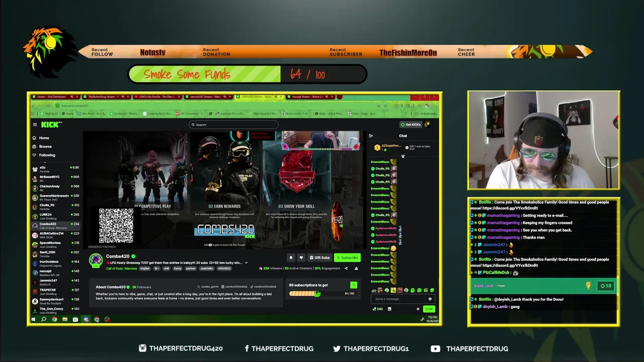Open Following in Kick sidebar

(x=44, y=155)
